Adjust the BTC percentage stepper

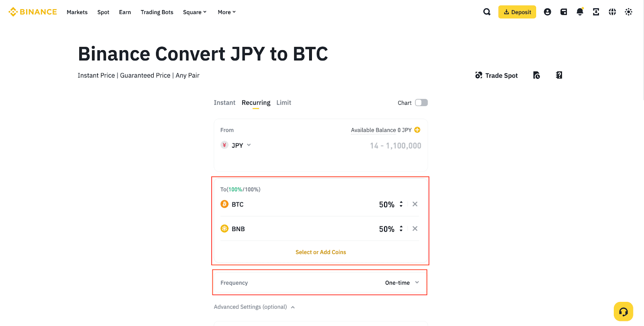pyautogui.click(x=401, y=204)
